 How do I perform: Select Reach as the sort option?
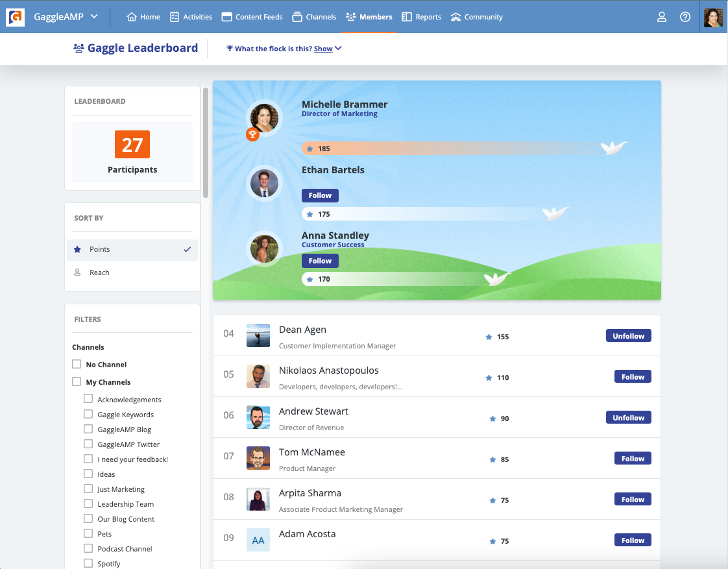99,272
